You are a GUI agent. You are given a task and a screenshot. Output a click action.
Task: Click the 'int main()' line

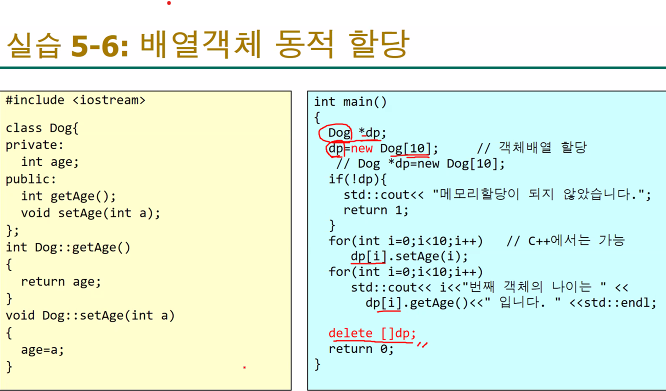tap(350, 102)
